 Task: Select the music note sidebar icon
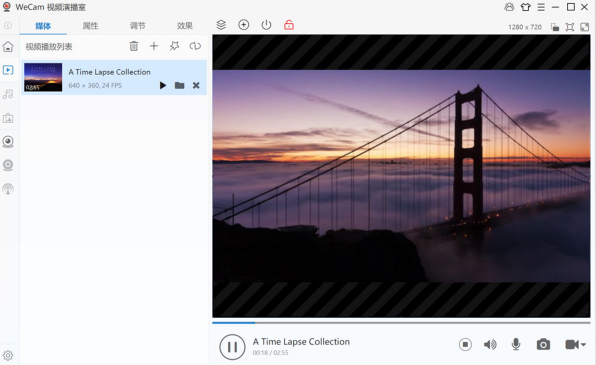click(x=8, y=94)
